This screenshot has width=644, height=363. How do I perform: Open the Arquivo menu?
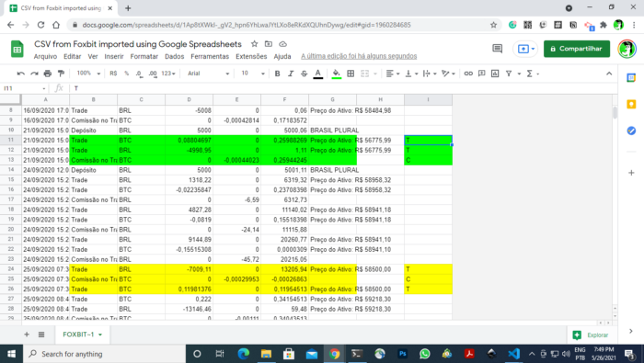click(x=45, y=57)
